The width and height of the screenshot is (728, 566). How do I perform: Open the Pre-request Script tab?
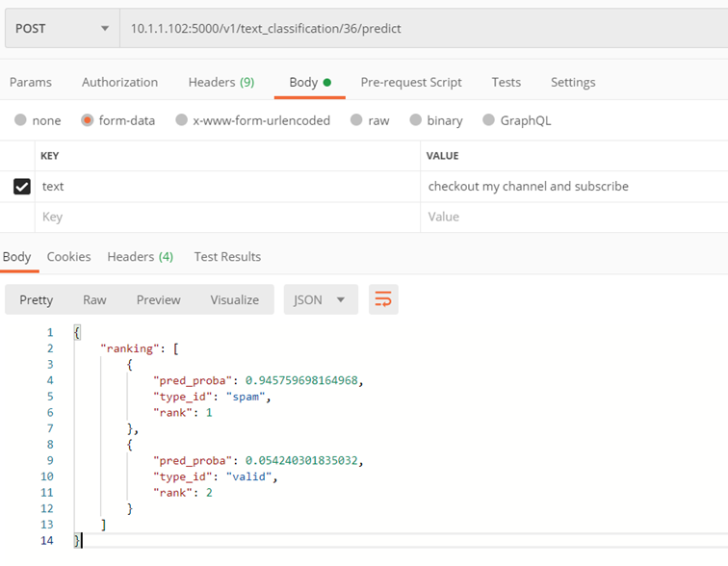tap(411, 82)
